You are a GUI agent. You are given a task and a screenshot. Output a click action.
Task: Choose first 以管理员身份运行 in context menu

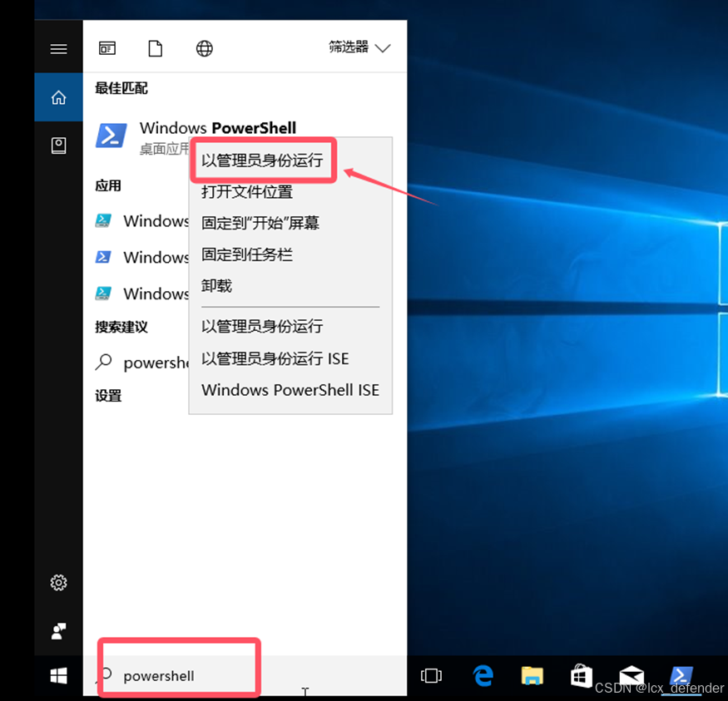click(x=262, y=160)
